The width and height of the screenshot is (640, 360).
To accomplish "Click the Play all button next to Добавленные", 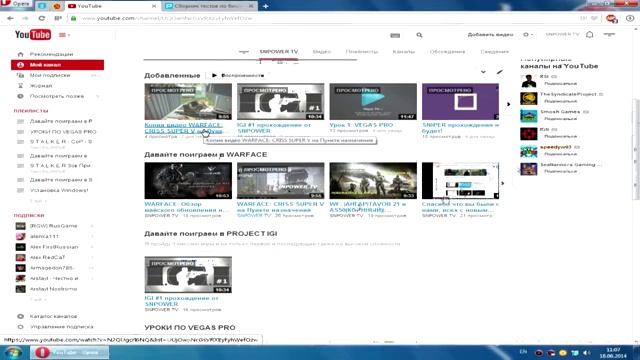I will [238, 76].
